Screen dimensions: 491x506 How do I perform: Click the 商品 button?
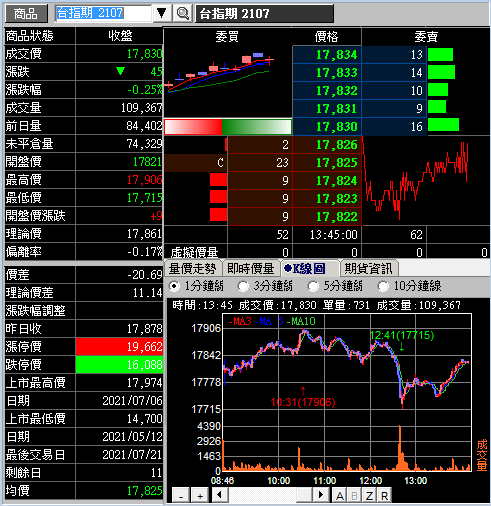[26, 14]
